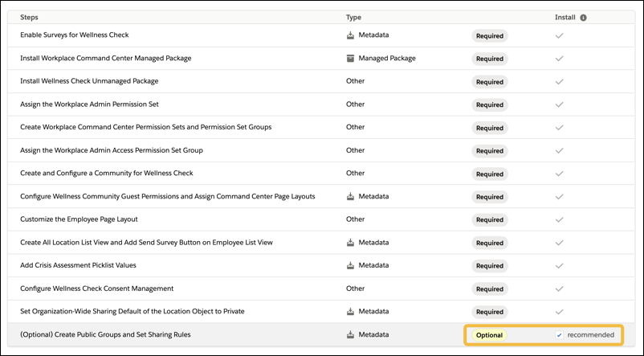Click 'Managed Package' type text
Screen dimensions: 644x356
coord(387,59)
